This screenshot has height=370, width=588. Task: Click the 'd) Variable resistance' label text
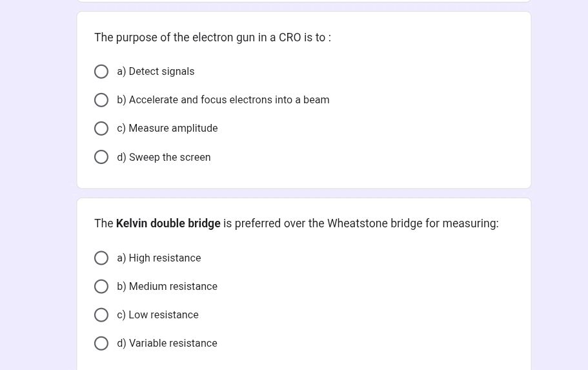tap(167, 344)
